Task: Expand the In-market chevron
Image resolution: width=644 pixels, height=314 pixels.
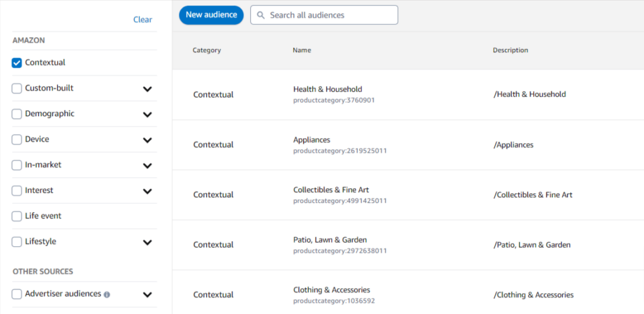Action: click(x=147, y=166)
